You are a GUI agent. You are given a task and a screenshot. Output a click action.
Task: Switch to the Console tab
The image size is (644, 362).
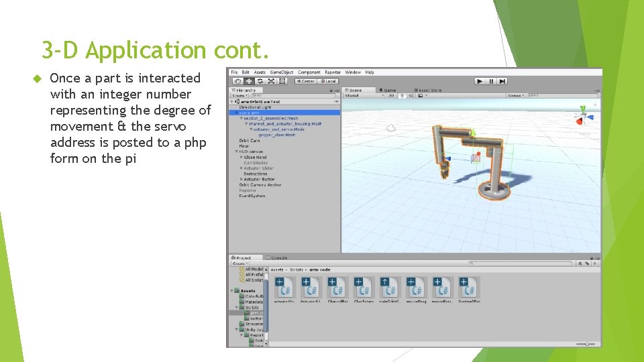[x=277, y=257]
